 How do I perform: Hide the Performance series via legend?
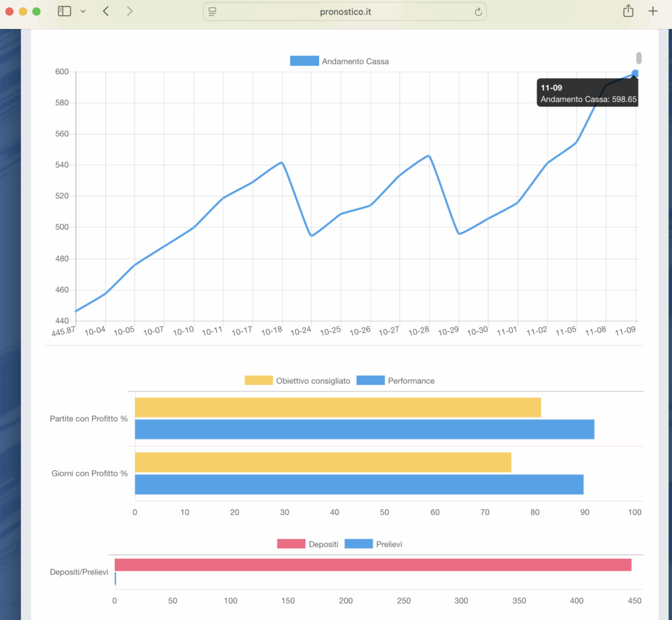[396, 381]
